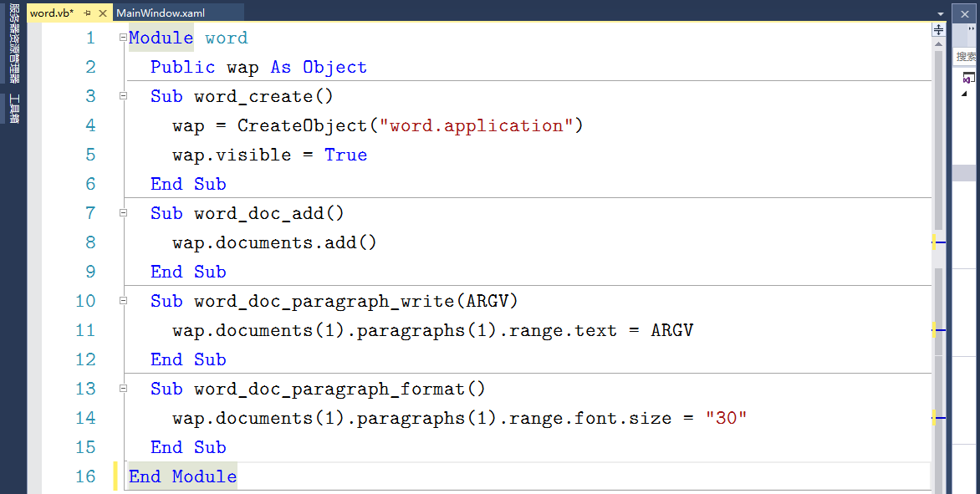The image size is (980, 494).
Task: Pin the word.vb tab
Action: point(87,13)
